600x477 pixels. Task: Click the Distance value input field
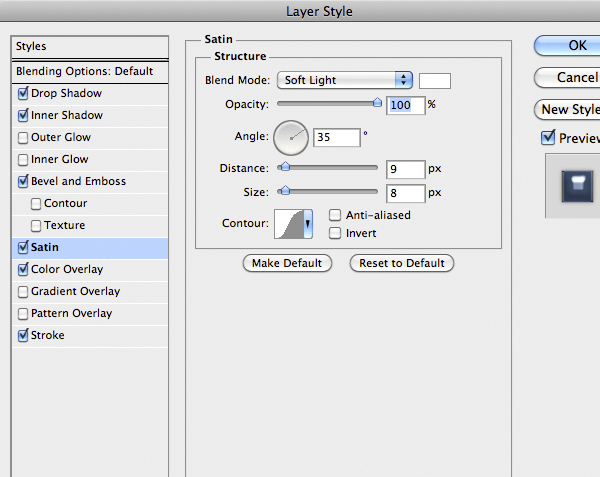[x=405, y=169]
